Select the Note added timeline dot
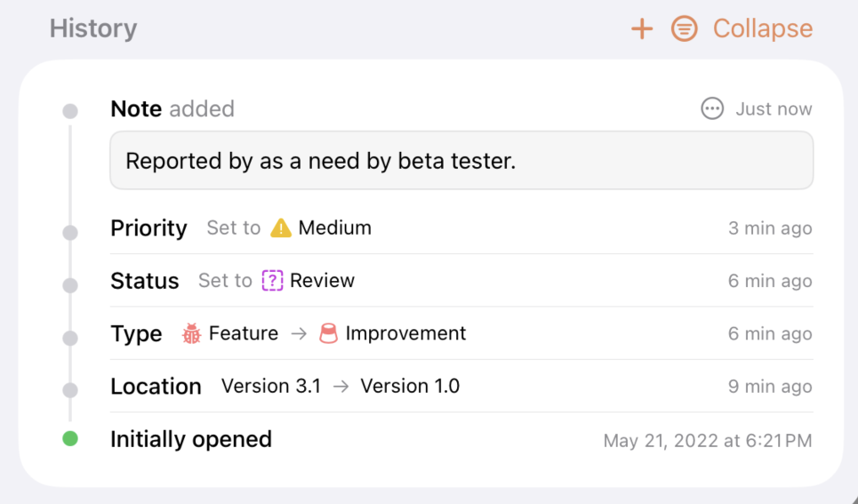Image resolution: width=858 pixels, height=504 pixels. click(x=70, y=111)
